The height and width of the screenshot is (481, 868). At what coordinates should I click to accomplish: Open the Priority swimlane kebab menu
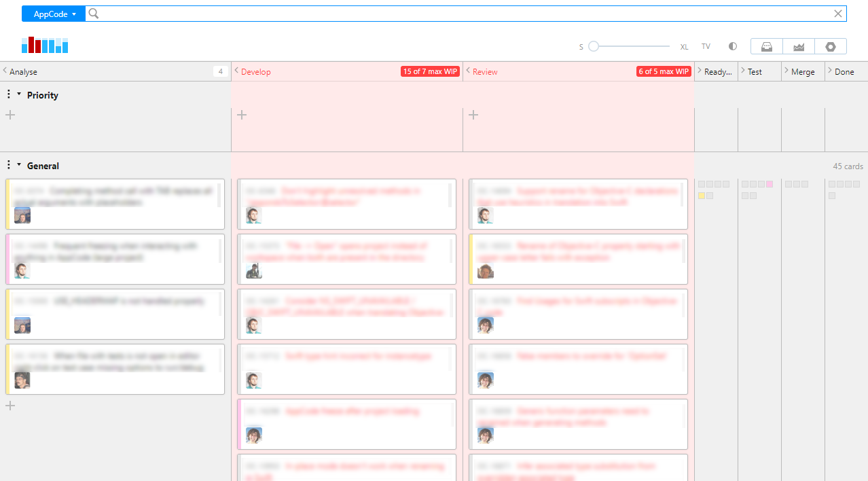(x=9, y=94)
